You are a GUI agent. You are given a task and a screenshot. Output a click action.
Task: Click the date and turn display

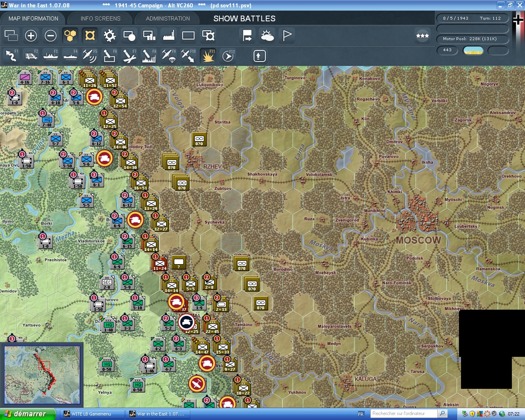pyautogui.click(x=472, y=18)
